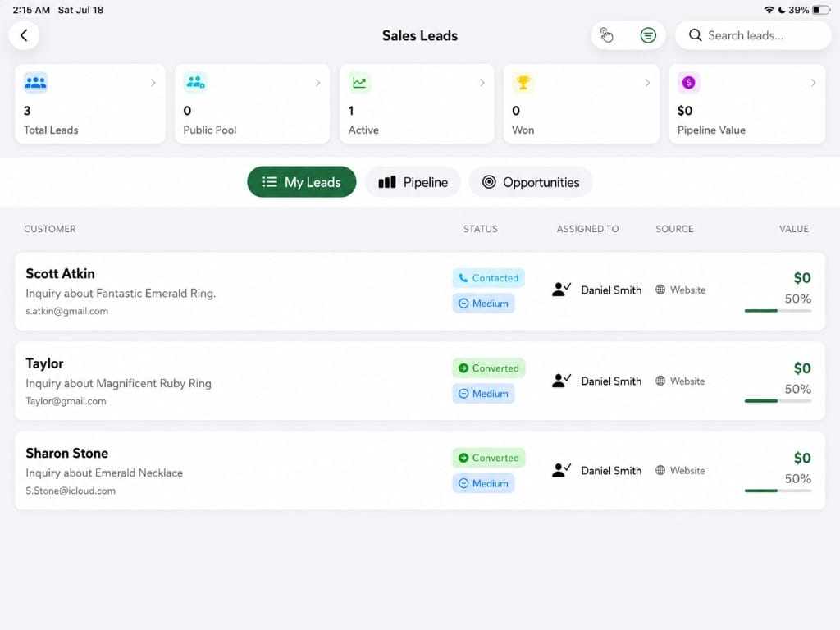Image resolution: width=840 pixels, height=630 pixels.
Task: Tap the hand pointer icon in header
Action: tap(606, 35)
